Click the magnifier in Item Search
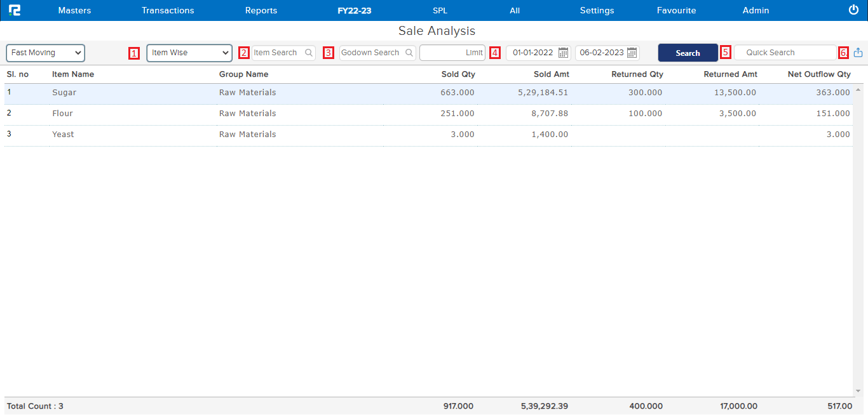The width and height of the screenshot is (868, 417). click(309, 53)
